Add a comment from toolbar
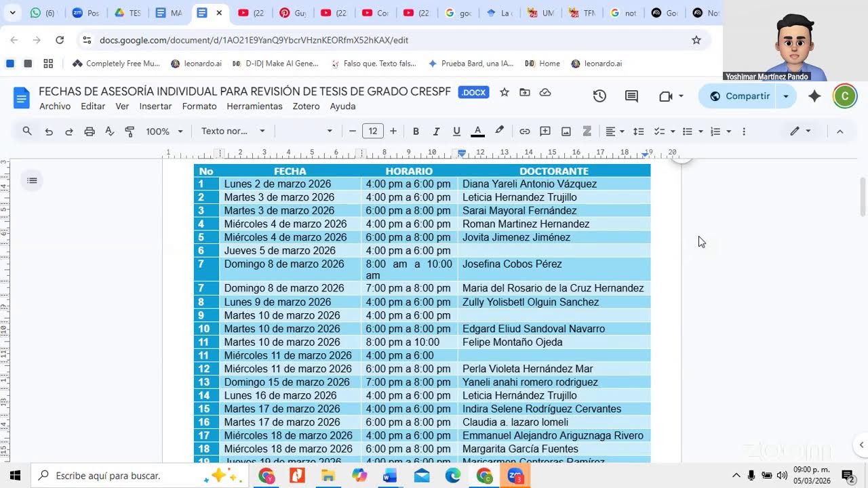This screenshot has height=488, width=868. (545, 131)
